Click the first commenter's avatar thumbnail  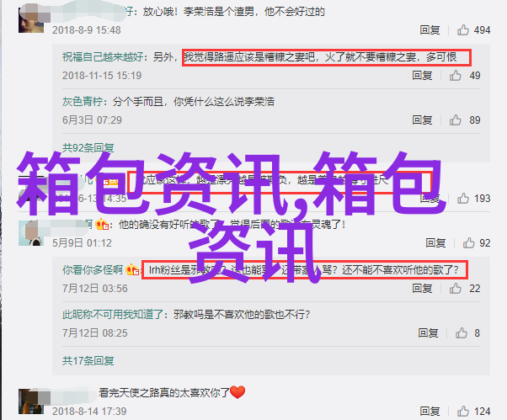coord(30,20)
